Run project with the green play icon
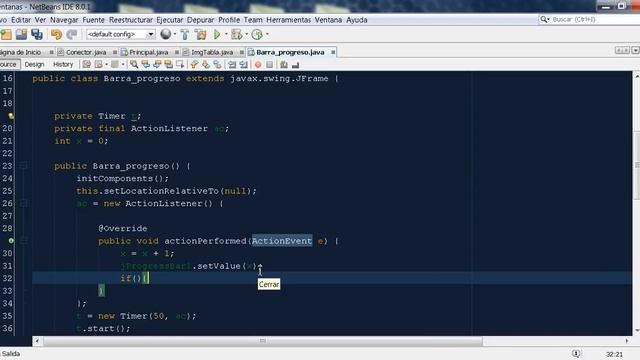Viewport: 640px width, 360px height. [x=217, y=35]
